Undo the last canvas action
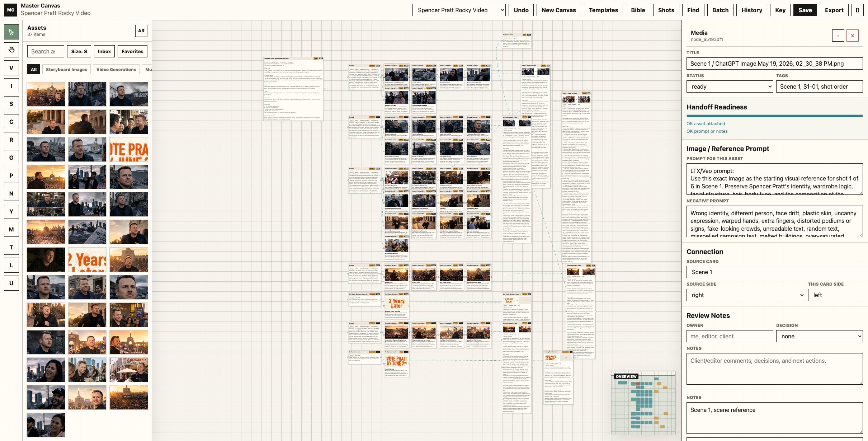The image size is (868, 441). 521,10
